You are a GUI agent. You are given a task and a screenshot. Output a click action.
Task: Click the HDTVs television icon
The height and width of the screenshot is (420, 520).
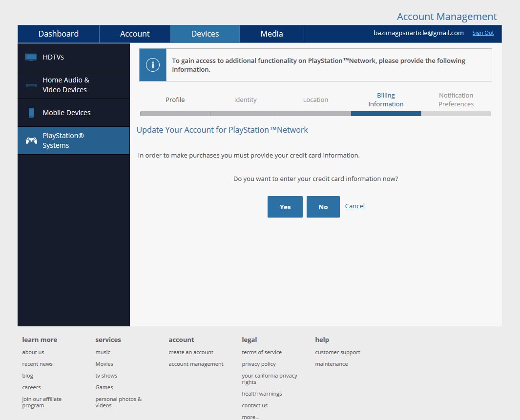coord(31,57)
